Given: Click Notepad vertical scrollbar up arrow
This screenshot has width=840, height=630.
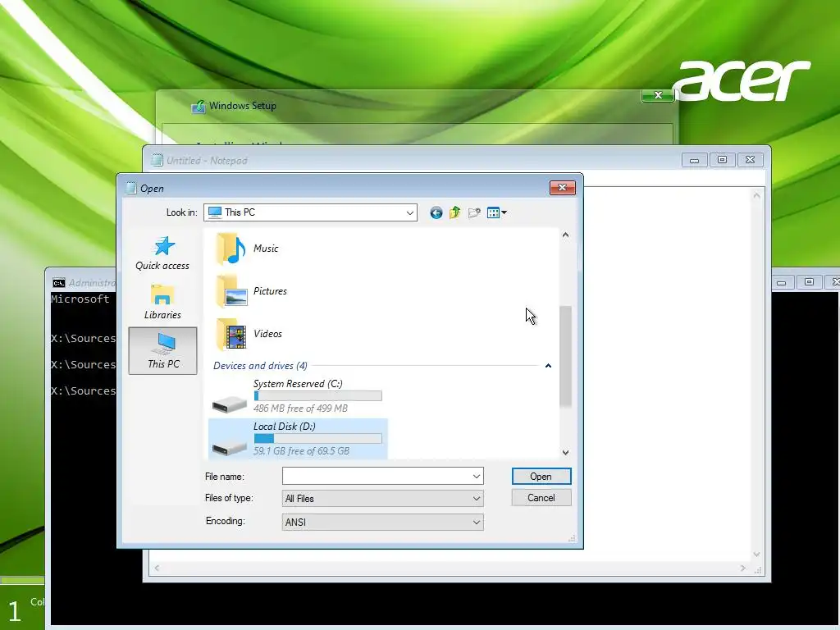Looking at the screenshot, I should click(x=756, y=196).
